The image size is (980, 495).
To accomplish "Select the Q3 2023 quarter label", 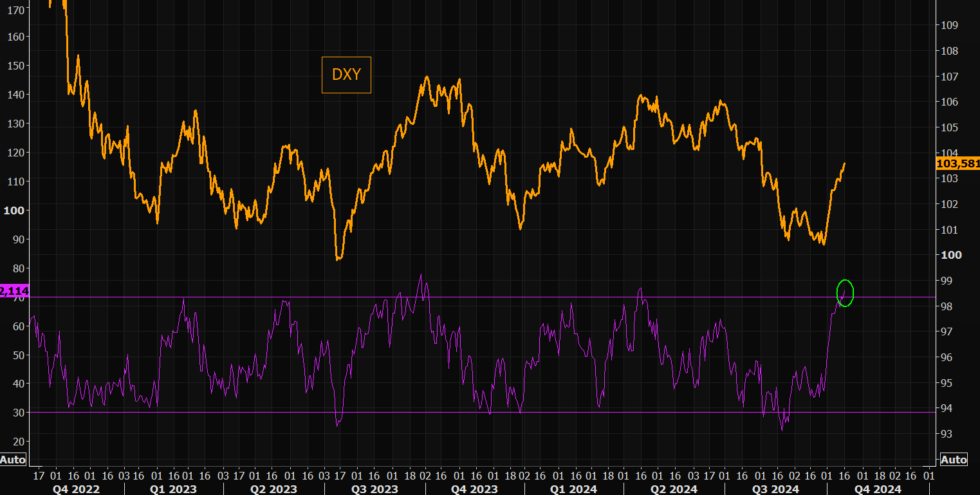I will click(x=375, y=489).
